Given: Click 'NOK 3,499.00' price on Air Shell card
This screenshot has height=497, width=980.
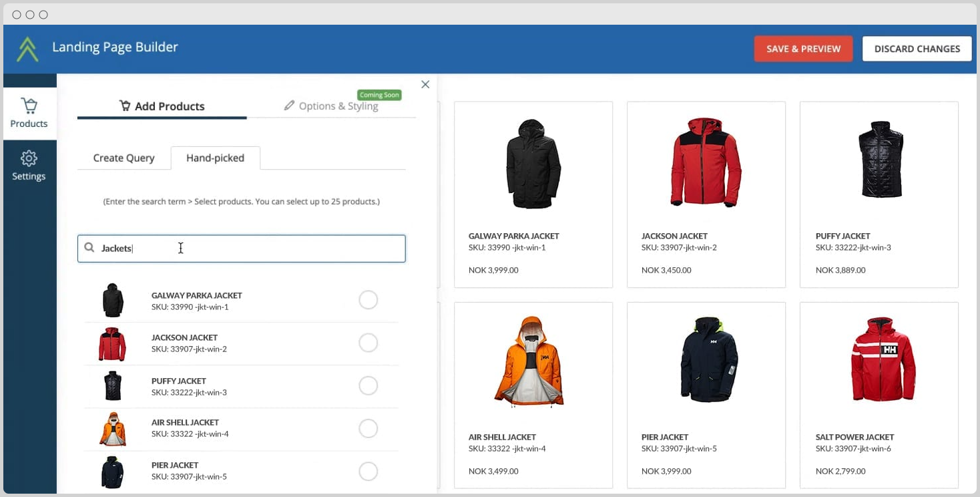Looking at the screenshot, I should click(x=493, y=471).
